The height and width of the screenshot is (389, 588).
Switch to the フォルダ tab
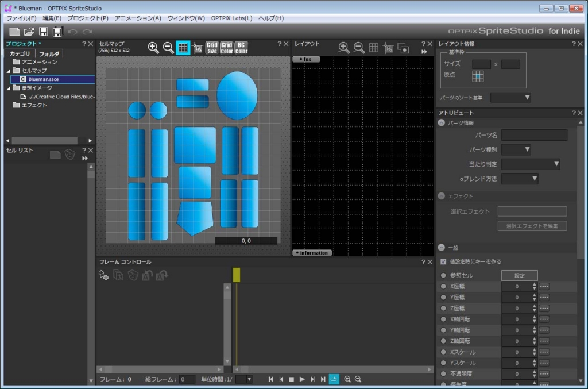(49, 53)
